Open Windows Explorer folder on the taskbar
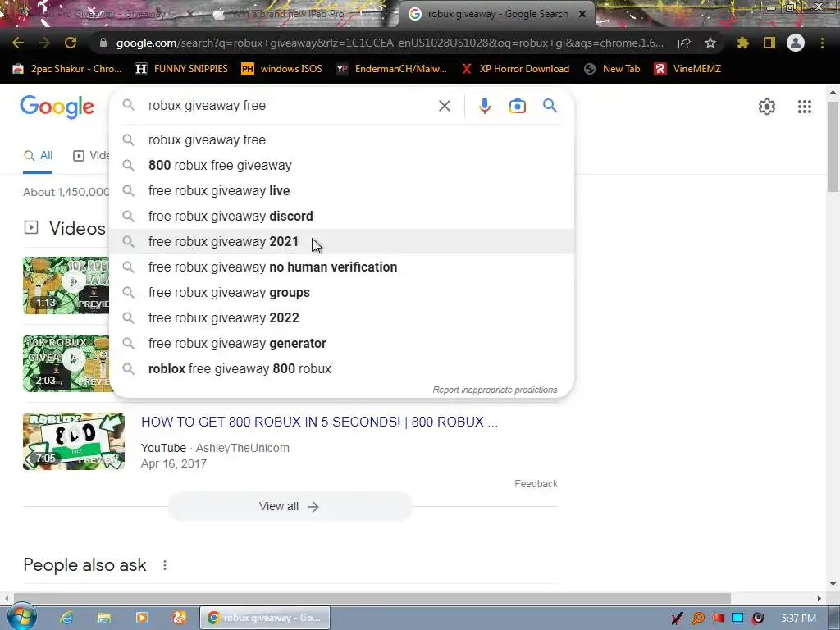The image size is (840, 630). (x=104, y=618)
